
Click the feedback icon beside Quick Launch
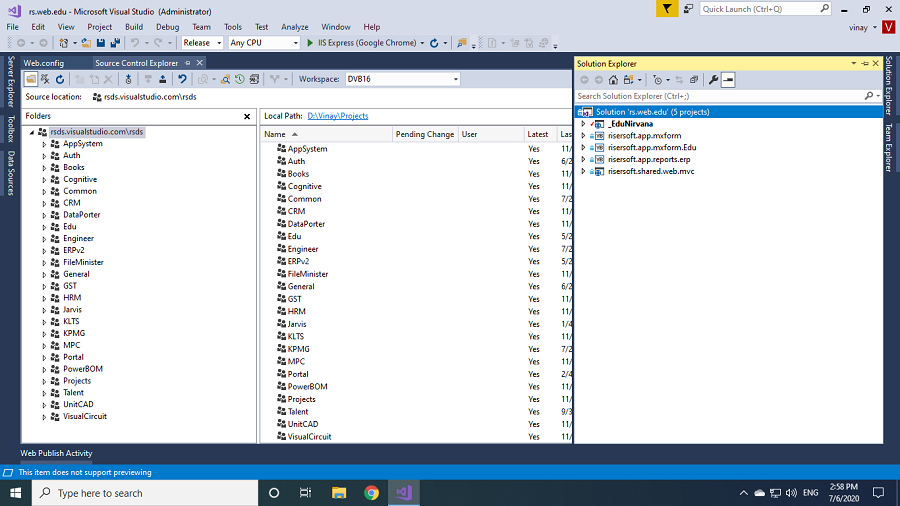pyautogui.click(x=688, y=9)
